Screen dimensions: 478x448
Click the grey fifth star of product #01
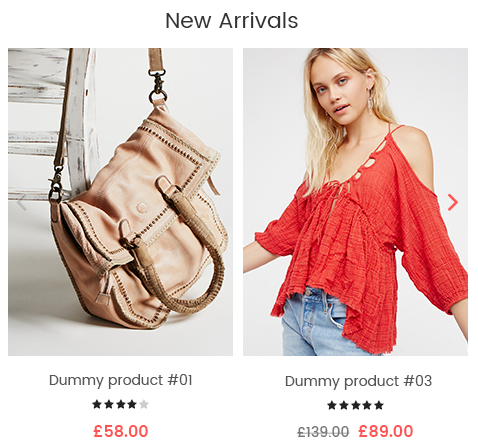(x=144, y=404)
